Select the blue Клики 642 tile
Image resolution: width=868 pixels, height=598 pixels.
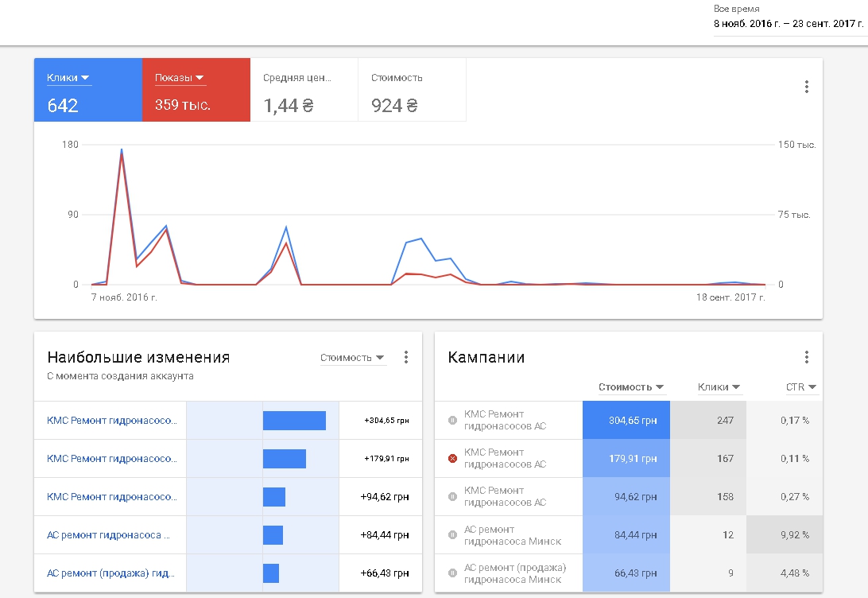(x=88, y=90)
